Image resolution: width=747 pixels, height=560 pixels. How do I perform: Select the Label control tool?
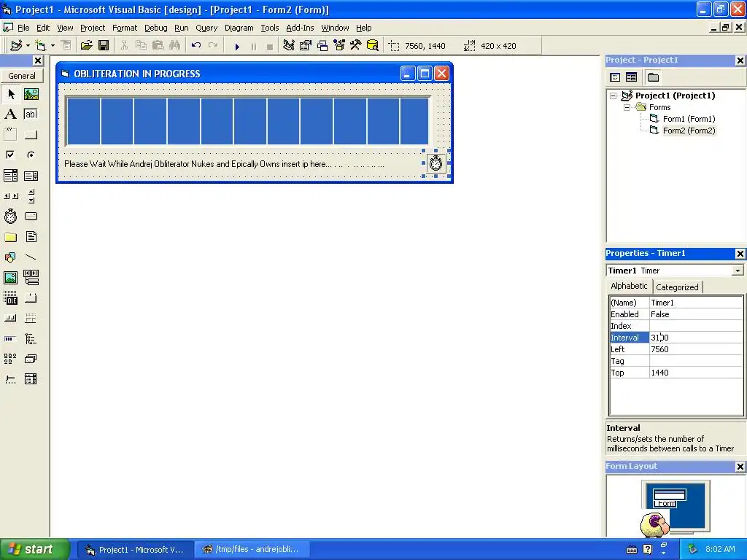(x=10, y=114)
